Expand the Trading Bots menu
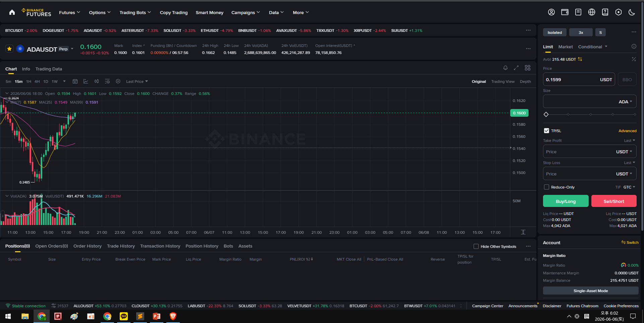 [135, 12]
